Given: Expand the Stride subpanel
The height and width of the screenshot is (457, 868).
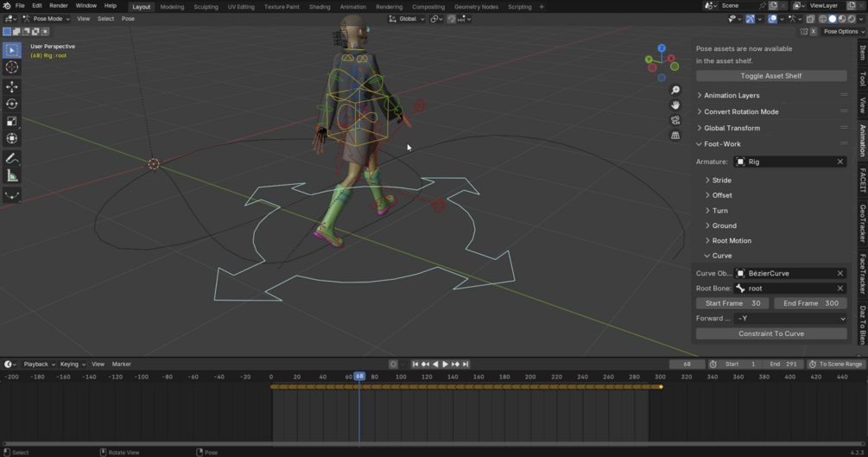Looking at the screenshot, I should 721,181.
